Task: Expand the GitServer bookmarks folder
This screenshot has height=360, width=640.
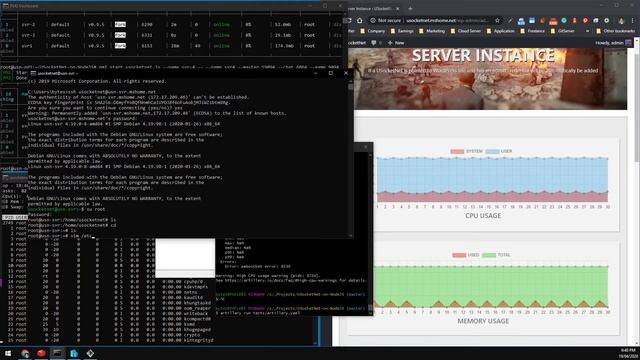Action: (x=562, y=31)
